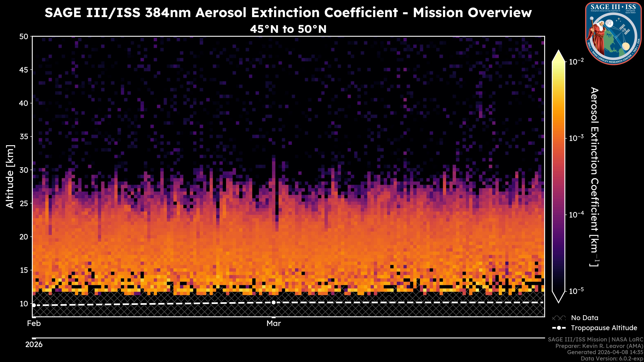Click the Aerosol Extinction Coefficient colorbar label
The height and width of the screenshot is (362, 644).
[595, 177]
